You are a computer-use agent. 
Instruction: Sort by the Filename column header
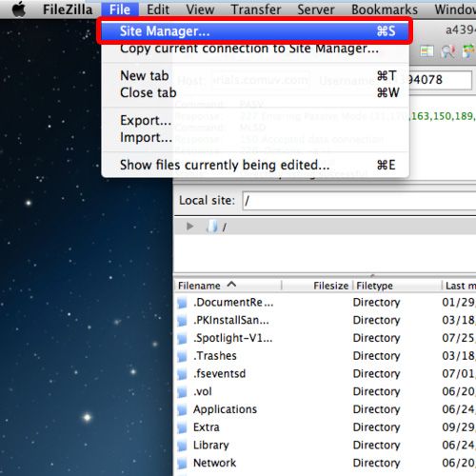[x=199, y=286]
